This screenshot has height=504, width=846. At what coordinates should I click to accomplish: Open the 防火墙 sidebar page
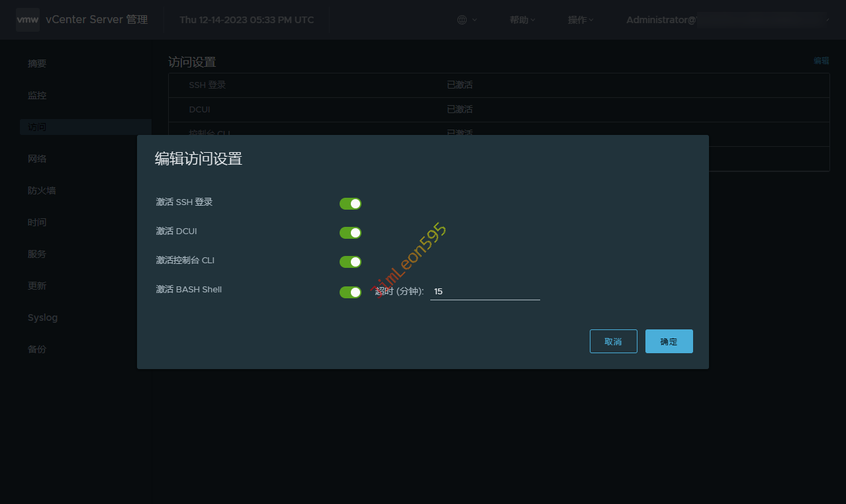point(42,190)
